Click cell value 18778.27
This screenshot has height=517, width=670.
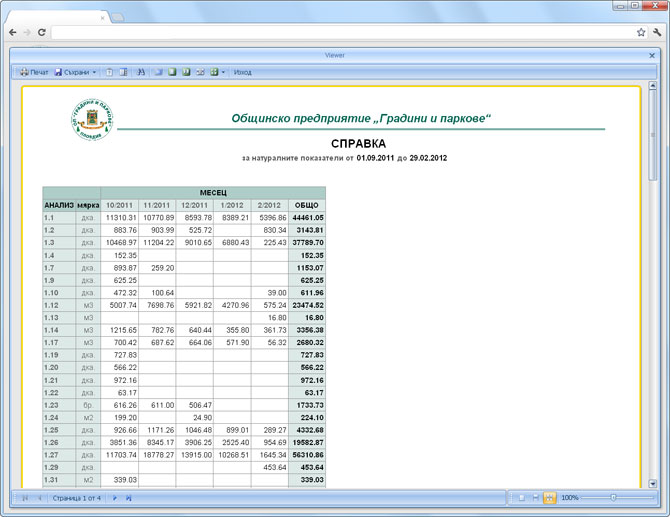[x=159, y=455]
